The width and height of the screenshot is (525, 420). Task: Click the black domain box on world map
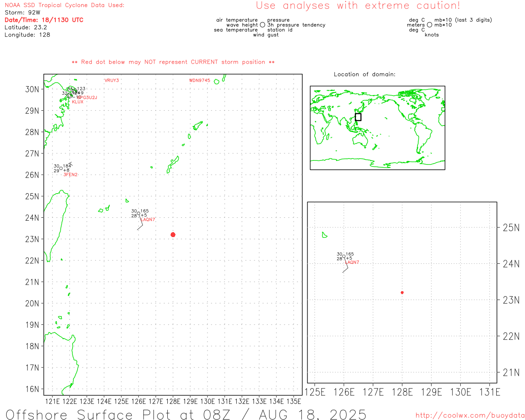[x=358, y=117]
